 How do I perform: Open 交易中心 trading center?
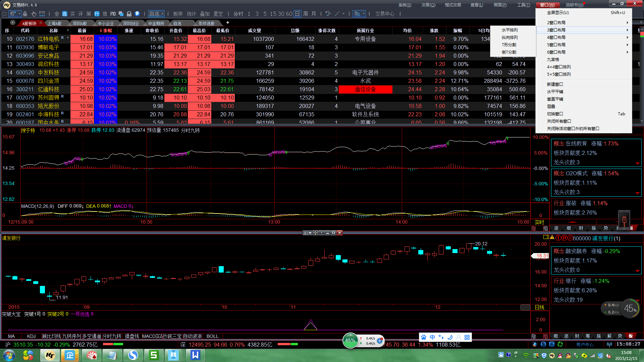pyautogui.click(x=385, y=14)
